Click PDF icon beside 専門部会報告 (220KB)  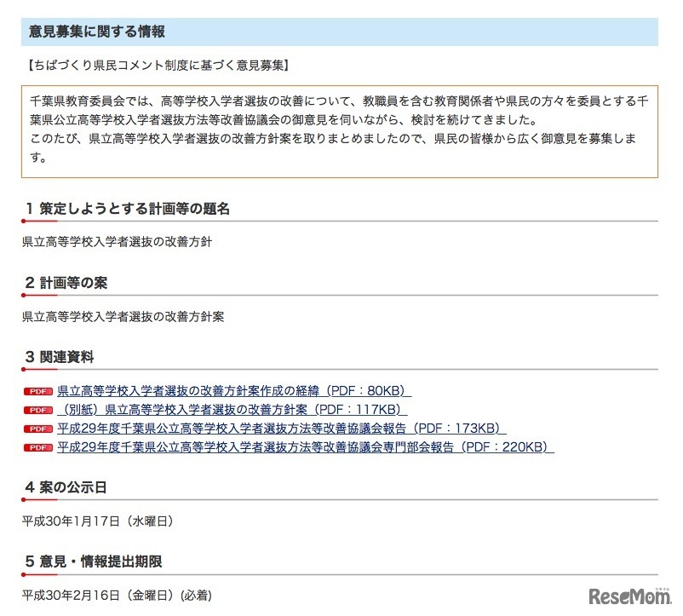pyautogui.click(x=38, y=447)
